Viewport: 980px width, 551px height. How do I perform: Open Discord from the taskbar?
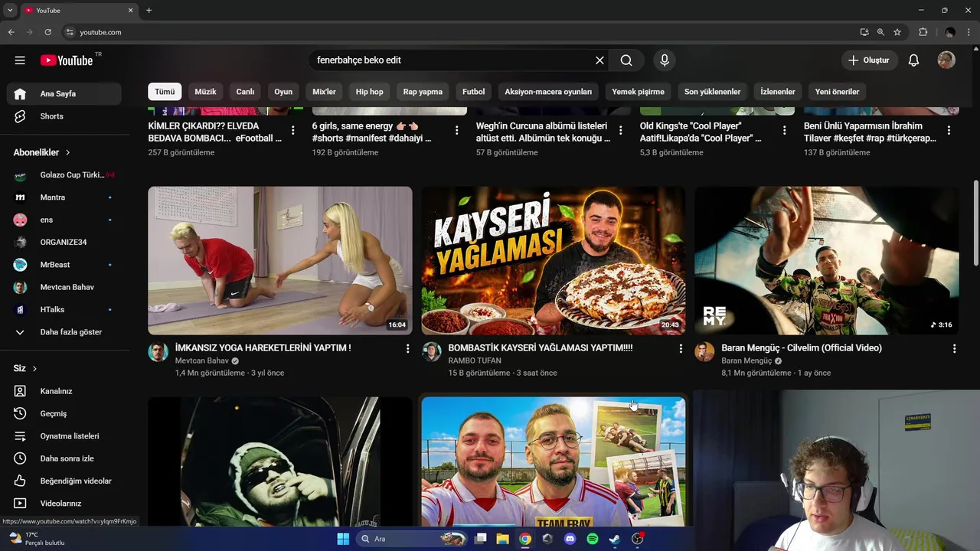pos(570,539)
